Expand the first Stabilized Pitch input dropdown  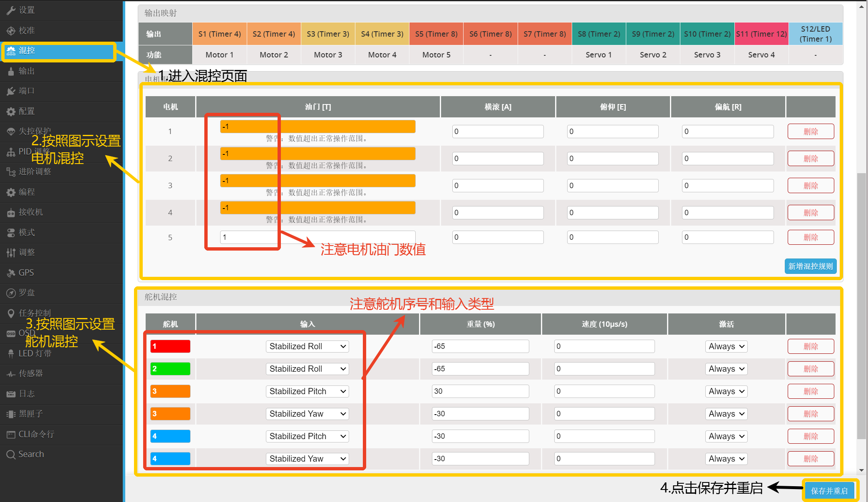click(x=307, y=391)
